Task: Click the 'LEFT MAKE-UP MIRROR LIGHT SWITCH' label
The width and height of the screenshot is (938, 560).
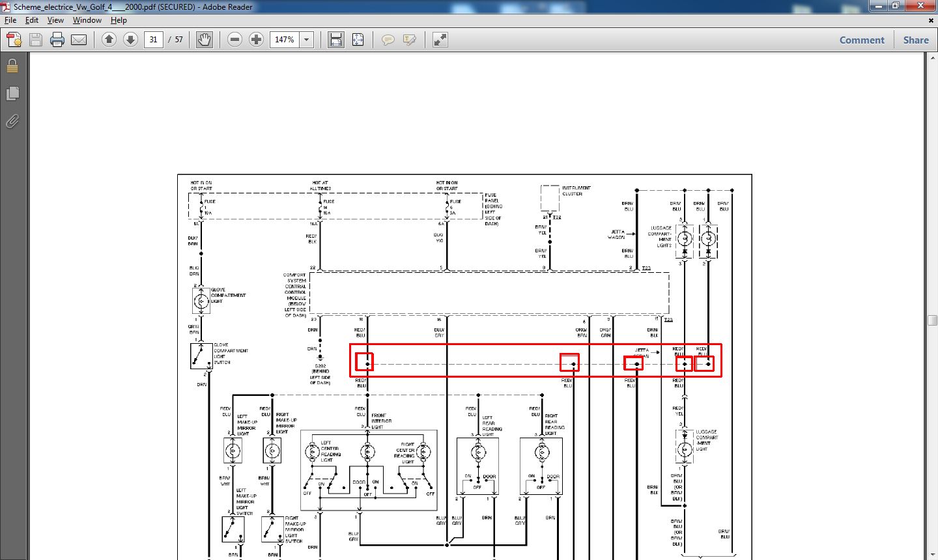Action: coord(246,502)
